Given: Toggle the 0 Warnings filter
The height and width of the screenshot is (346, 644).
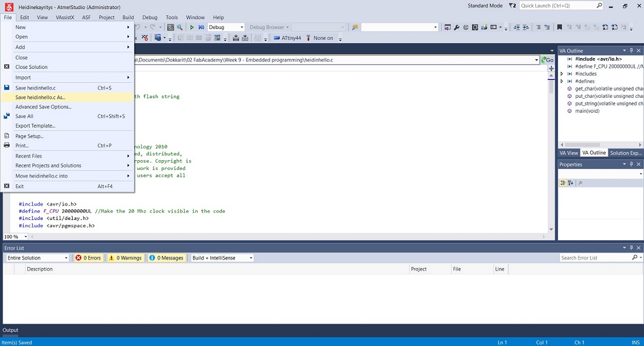Looking at the screenshot, I should [125, 257].
